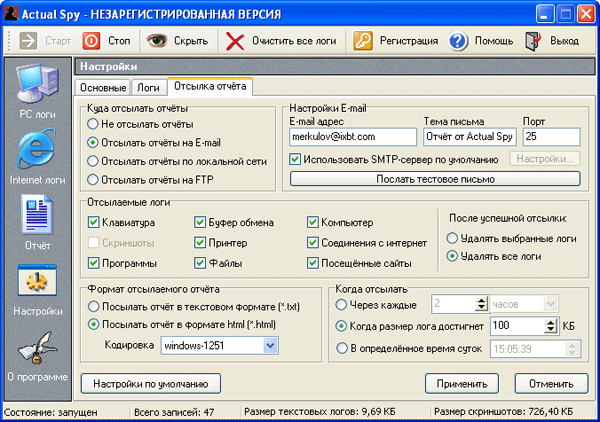Click the Применить button
This screenshot has height=422, width=600.
click(462, 384)
